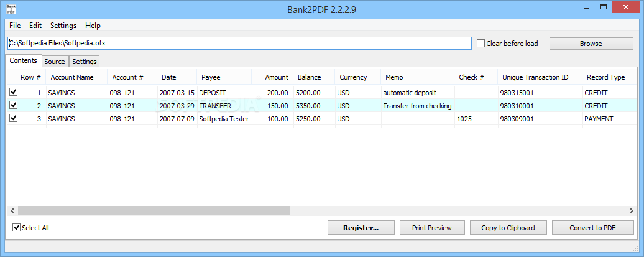Click the PAYMENT record type cell
The width and height of the screenshot is (644, 257).
[609, 119]
